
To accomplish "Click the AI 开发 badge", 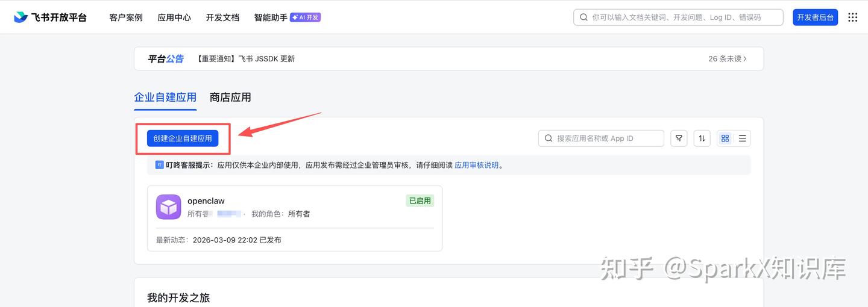I will point(305,17).
